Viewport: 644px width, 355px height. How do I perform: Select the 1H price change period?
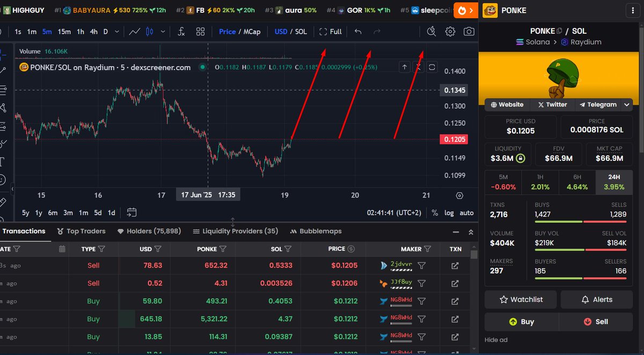[540, 182]
